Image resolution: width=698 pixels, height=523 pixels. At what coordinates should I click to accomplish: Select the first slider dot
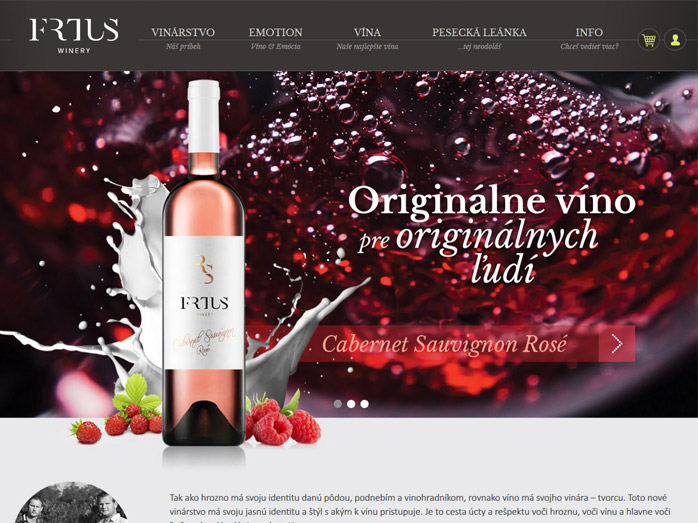click(x=338, y=404)
